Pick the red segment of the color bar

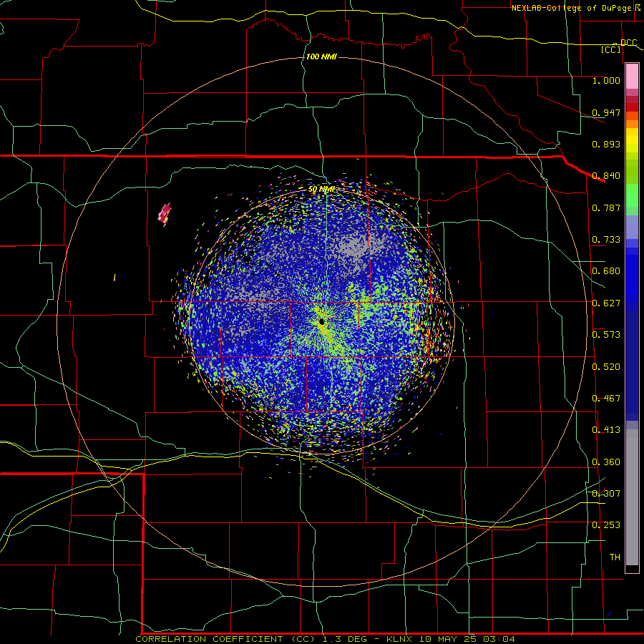[x=632, y=107]
